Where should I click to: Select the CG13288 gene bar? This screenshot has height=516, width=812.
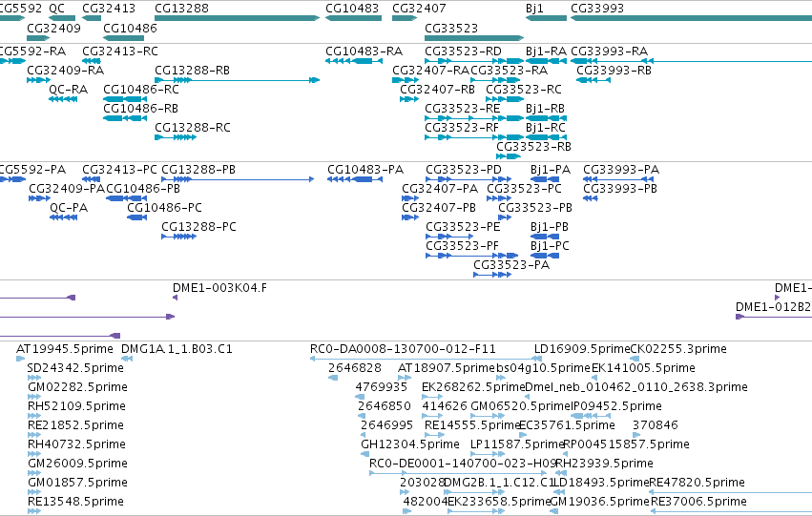pyautogui.click(x=238, y=18)
